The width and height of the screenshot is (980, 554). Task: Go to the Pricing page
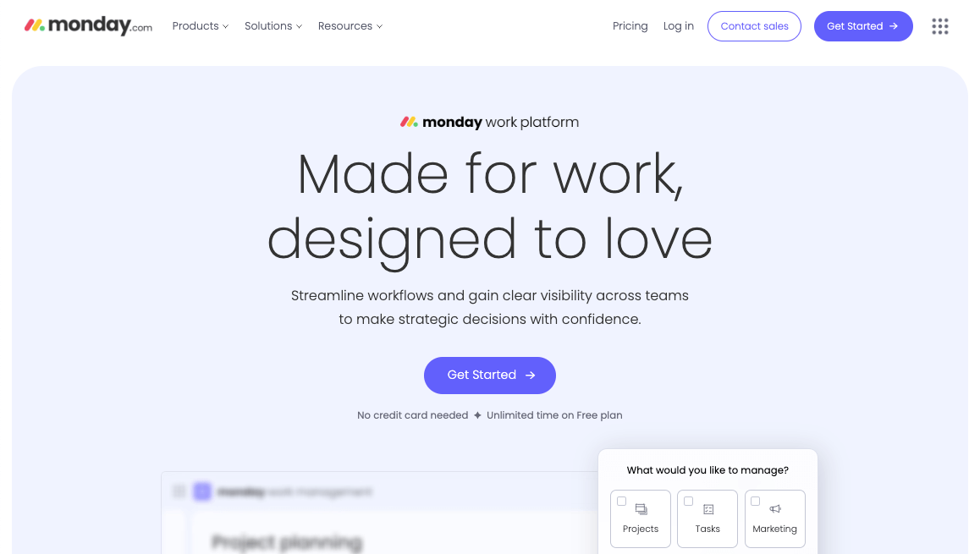[630, 26]
